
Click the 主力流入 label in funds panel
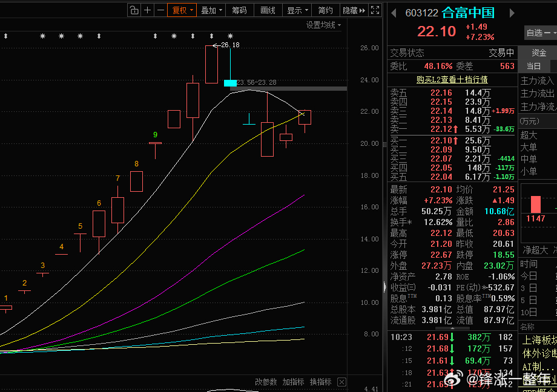(x=537, y=81)
